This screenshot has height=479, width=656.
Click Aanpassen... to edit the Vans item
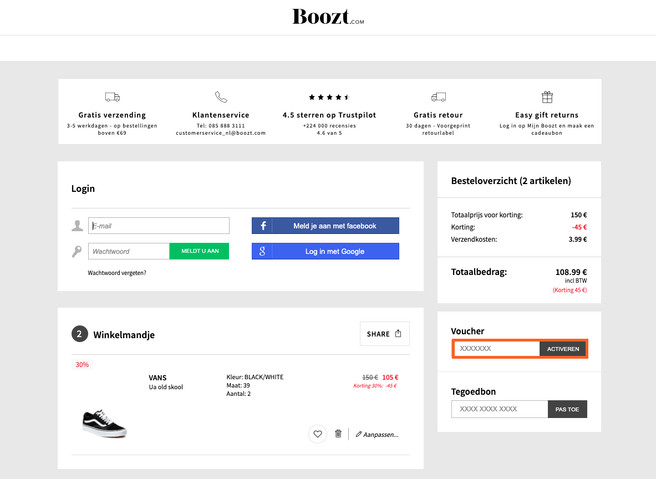point(377,435)
